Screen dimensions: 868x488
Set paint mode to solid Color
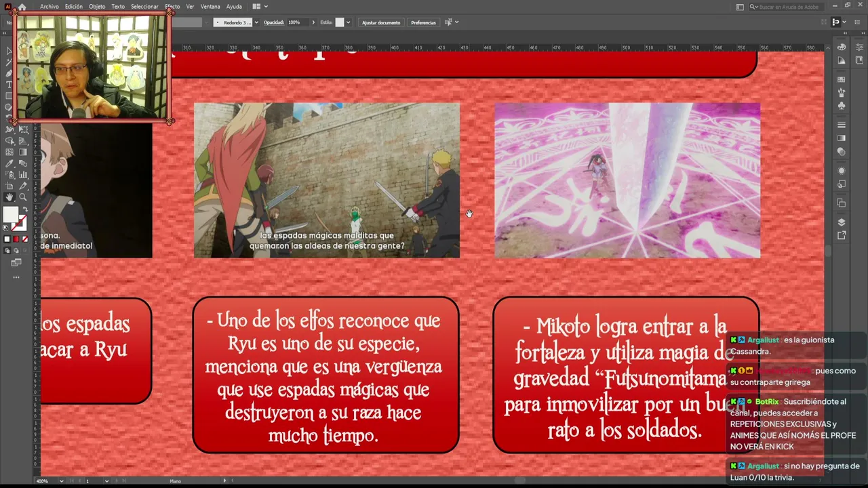[x=7, y=239]
